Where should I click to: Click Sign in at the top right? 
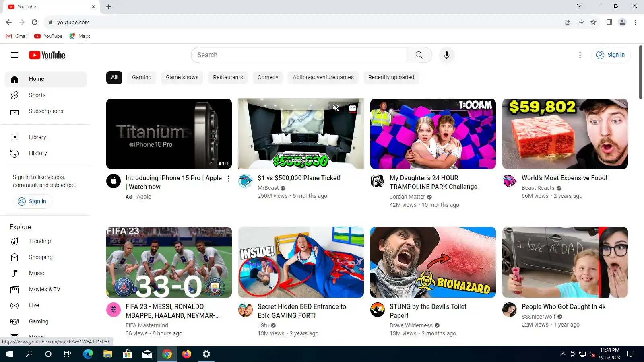point(611,55)
